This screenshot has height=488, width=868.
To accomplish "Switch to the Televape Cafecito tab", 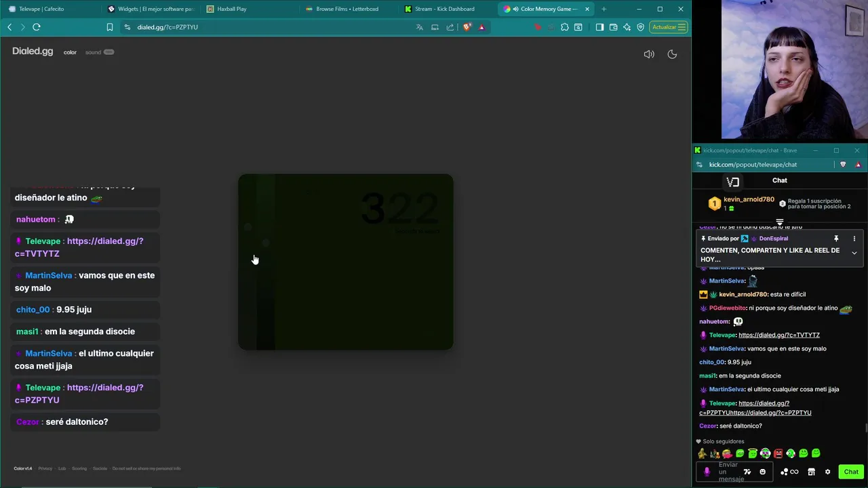I will (51, 9).
